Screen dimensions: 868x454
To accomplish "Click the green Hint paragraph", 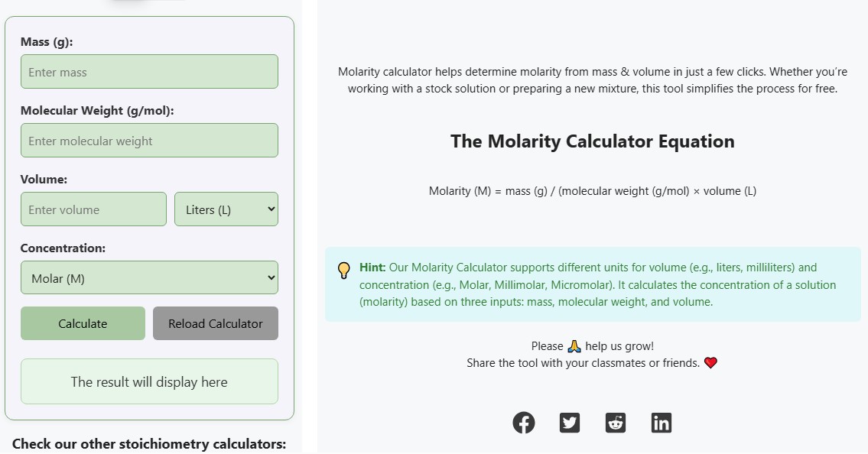I will pos(598,285).
